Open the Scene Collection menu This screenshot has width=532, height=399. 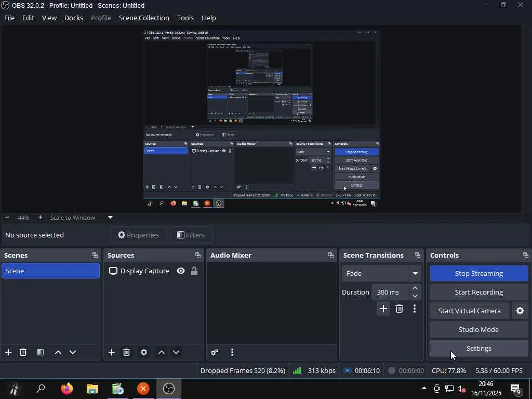(x=144, y=18)
